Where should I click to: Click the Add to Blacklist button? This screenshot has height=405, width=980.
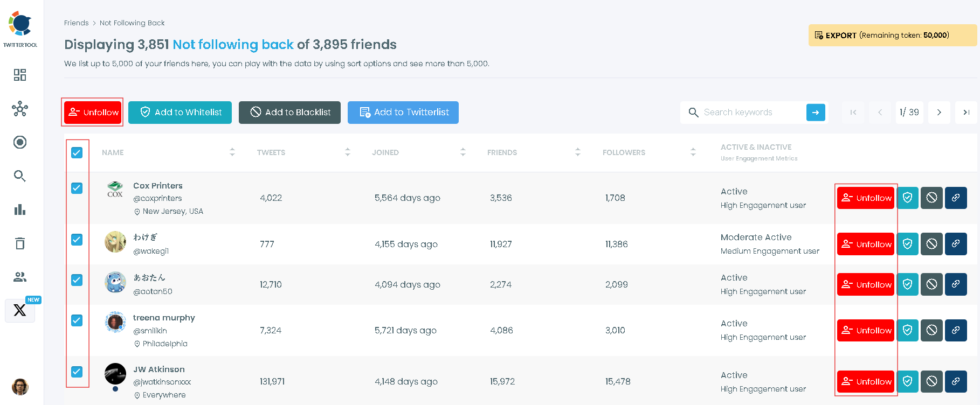(x=289, y=113)
